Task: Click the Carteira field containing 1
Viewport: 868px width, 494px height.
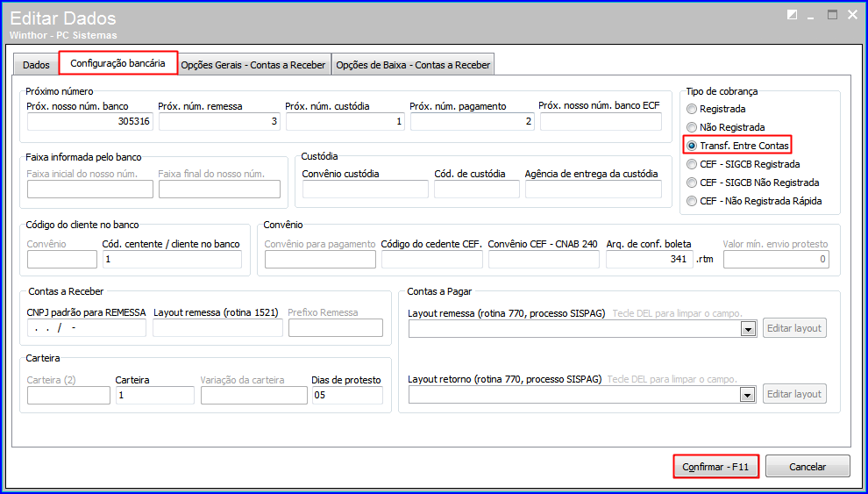Action: tap(155, 396)
